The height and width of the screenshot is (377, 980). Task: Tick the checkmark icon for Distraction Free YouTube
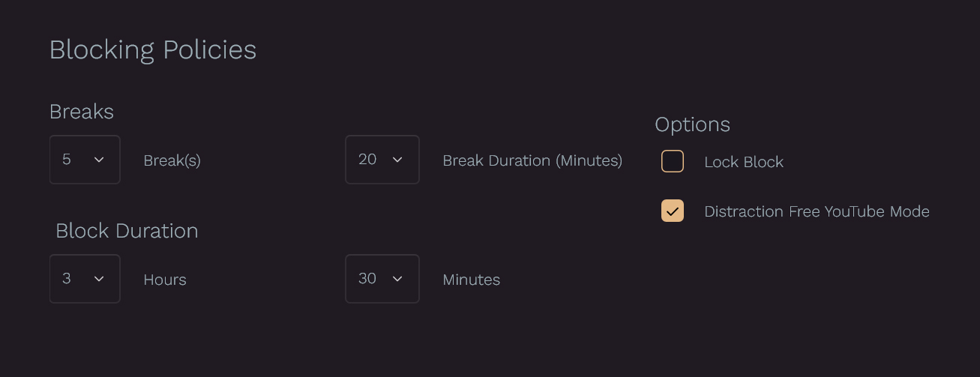pos(673,211)
